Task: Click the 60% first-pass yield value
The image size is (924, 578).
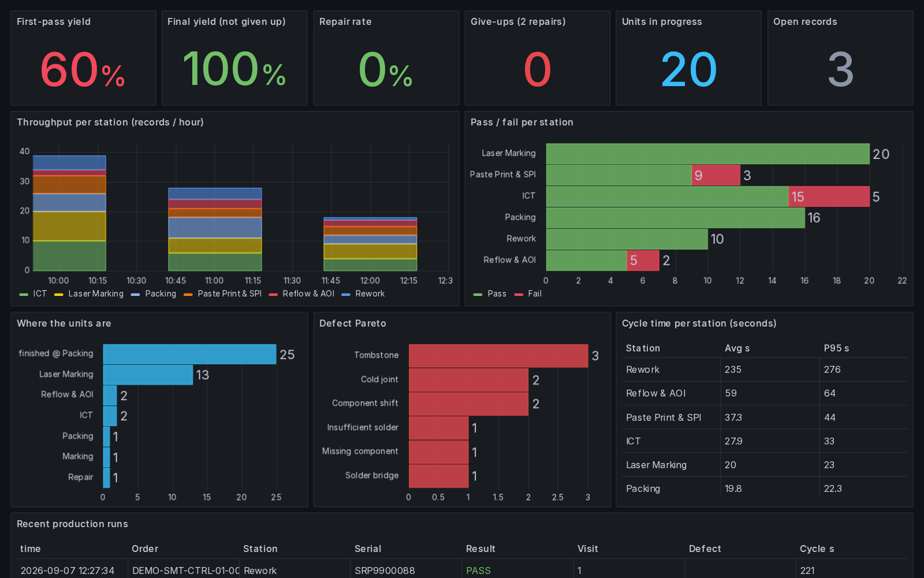Action: 83,69
